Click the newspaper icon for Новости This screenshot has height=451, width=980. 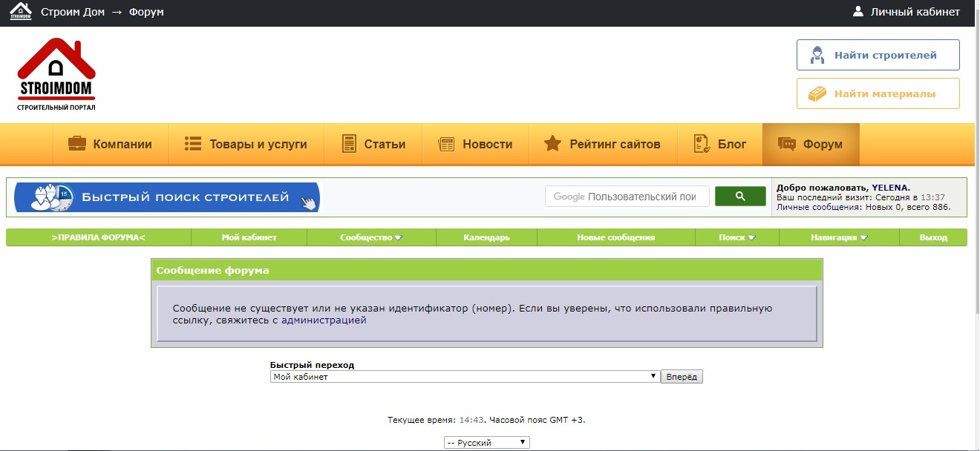446,144
